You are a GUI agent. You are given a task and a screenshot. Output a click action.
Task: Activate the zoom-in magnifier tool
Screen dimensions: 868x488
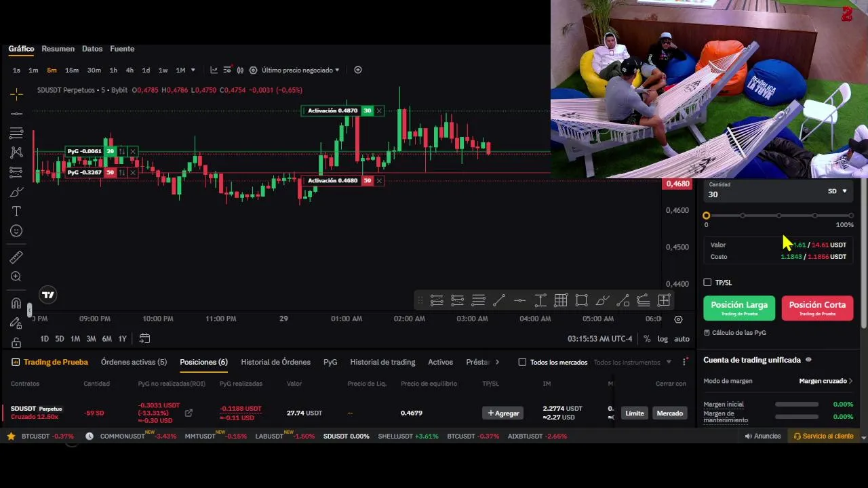point(16,277)
